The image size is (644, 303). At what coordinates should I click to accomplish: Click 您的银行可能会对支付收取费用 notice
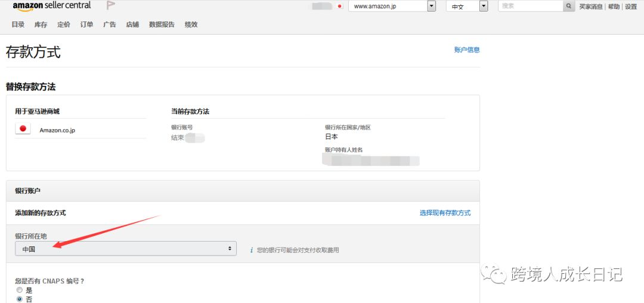[x=298, y=250]
